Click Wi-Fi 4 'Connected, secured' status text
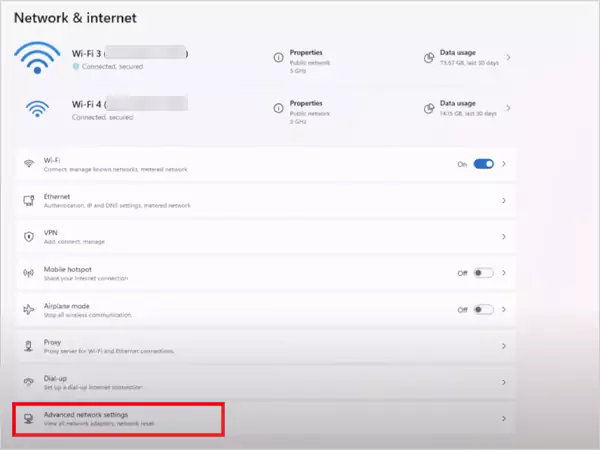The image size is (600, 450). [103, 117]
